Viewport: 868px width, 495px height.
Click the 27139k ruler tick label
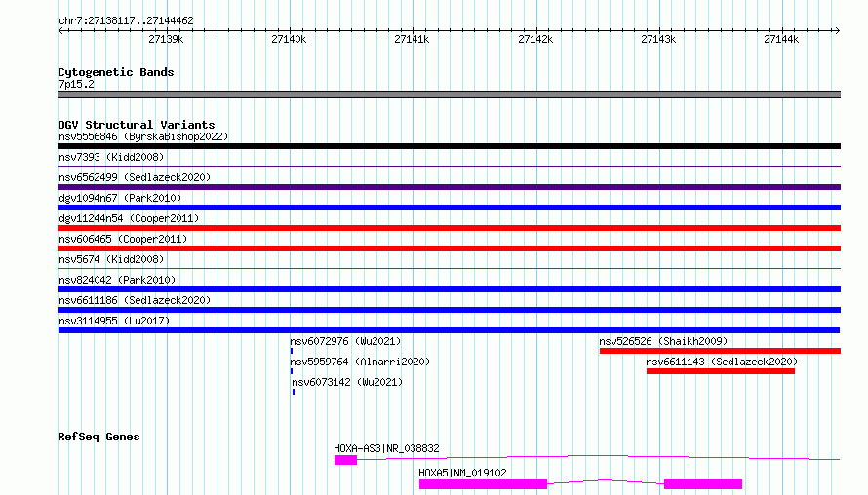tap(166, 39)
